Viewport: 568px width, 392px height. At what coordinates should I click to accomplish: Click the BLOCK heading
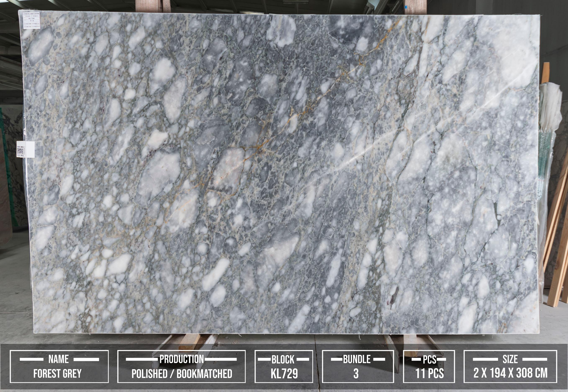point(283,359)
